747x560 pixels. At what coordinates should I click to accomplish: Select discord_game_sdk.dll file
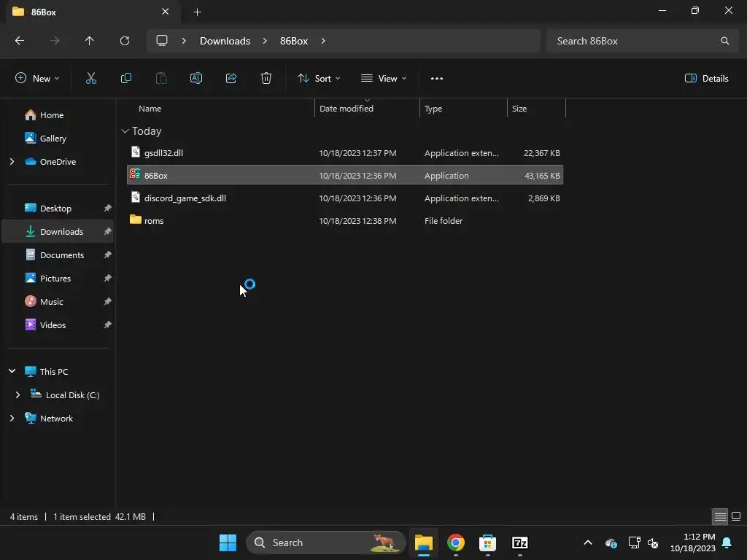coord(345,198)
